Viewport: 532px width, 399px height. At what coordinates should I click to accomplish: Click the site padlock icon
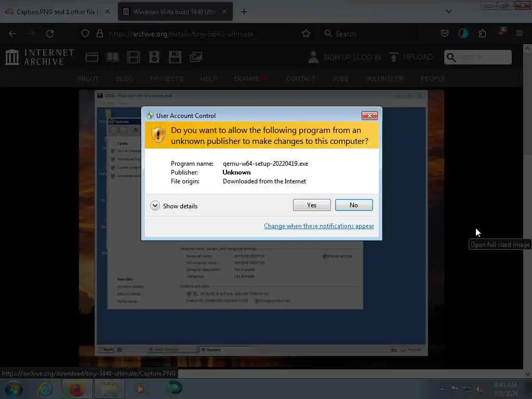point(99,34)
